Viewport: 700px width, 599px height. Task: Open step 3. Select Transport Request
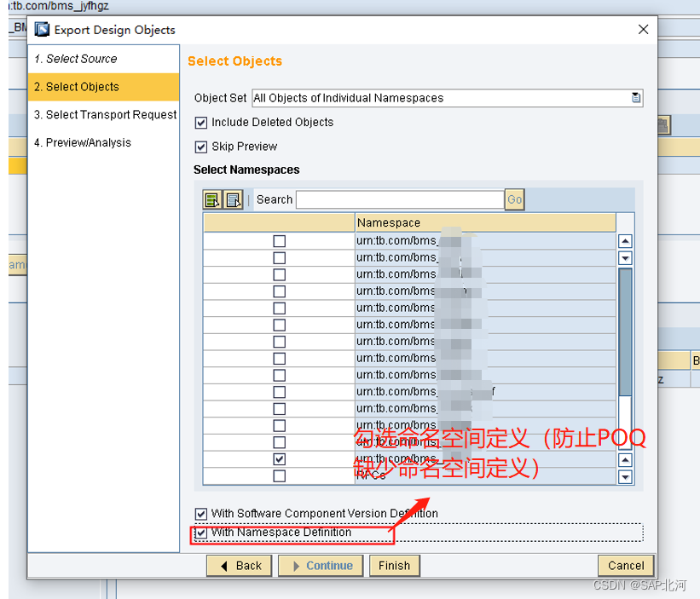(x=104, y=114)
